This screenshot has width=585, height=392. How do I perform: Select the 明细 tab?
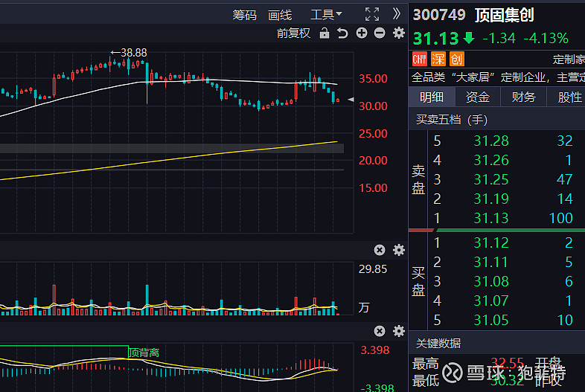click(x=432, y=97)
